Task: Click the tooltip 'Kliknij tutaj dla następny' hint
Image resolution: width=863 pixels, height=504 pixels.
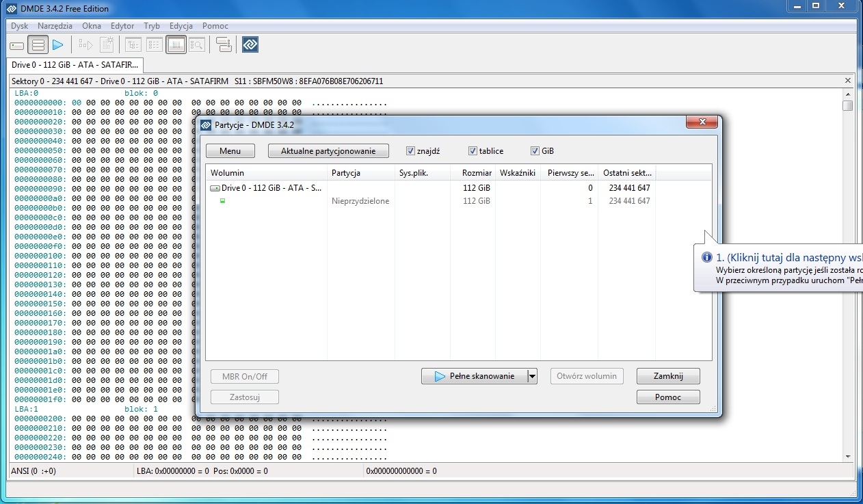Action: coord(789,258)
